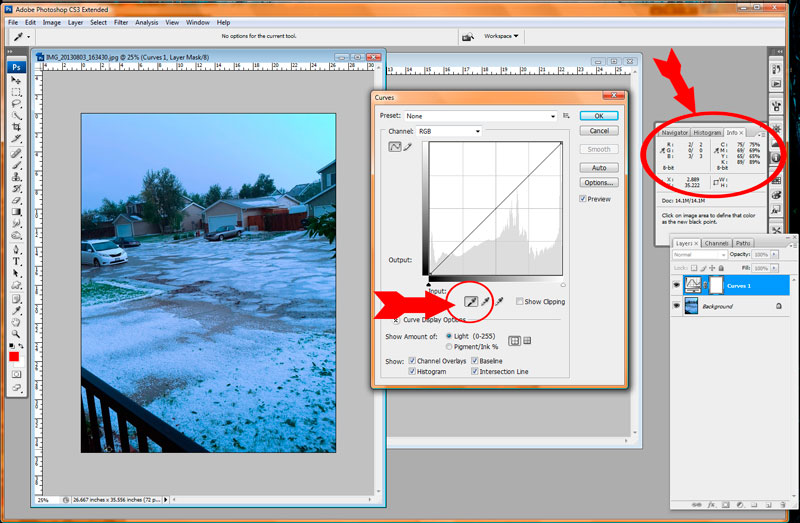Switch to the Navigator tab
The width and height of the screenshot is (800, 523).
[x=674, y=133]
